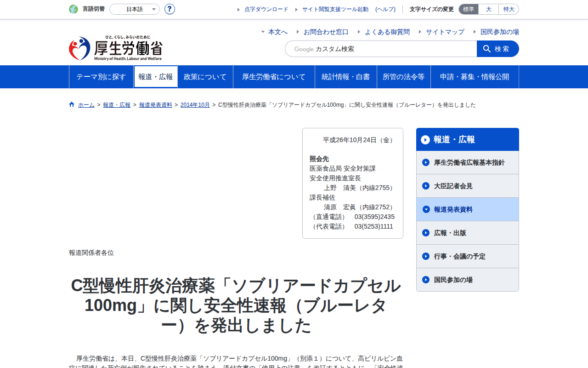Click phone number 03(5253)1111

[x=374, y=226]
